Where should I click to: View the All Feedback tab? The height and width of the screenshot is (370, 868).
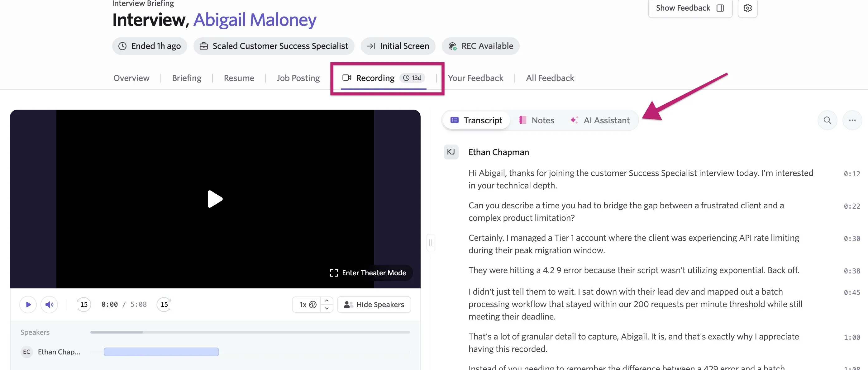(550, 78)
